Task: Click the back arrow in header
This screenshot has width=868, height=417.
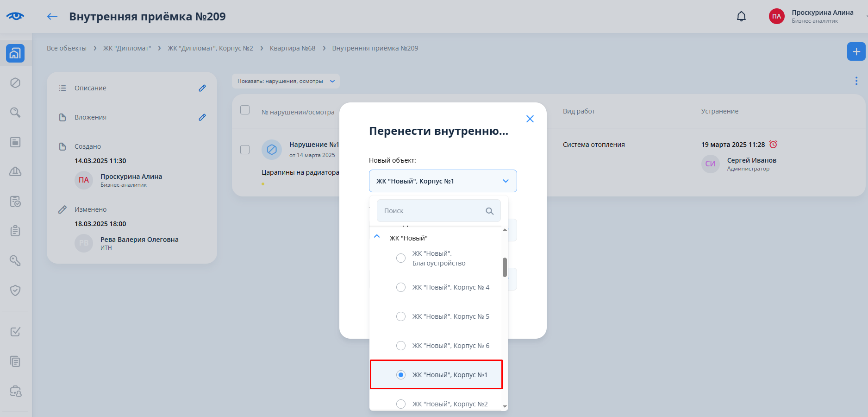Action: pos(52,17)
